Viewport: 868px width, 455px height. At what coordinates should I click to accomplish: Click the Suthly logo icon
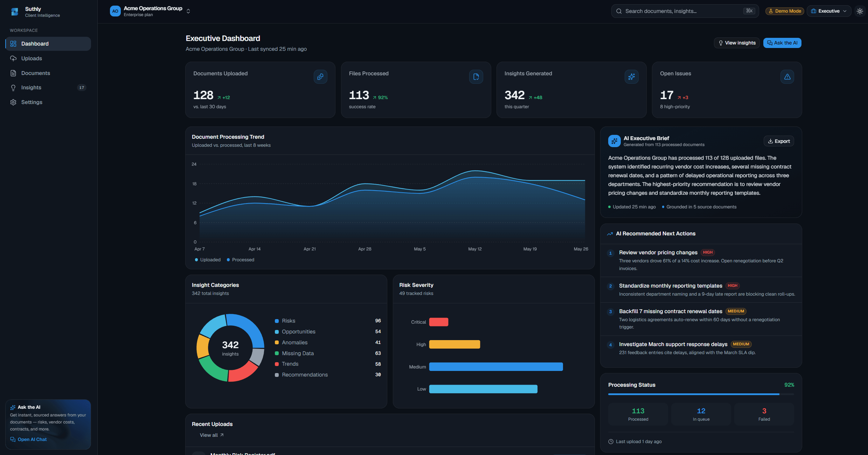(x=15, y=12)
